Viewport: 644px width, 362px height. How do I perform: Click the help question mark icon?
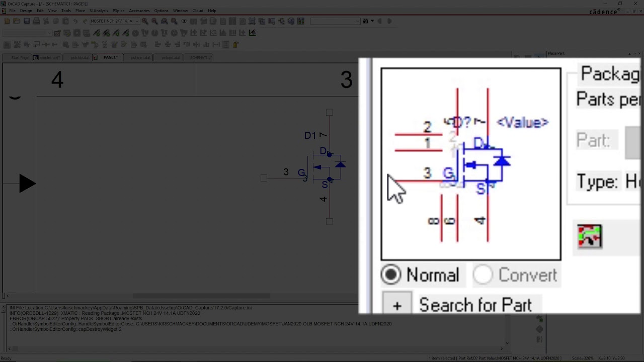[291, 21]
